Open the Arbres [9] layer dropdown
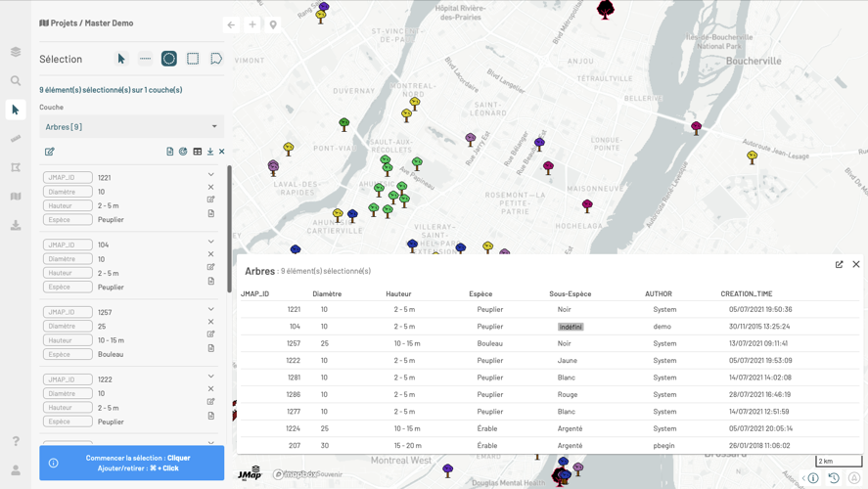This screenshot has width=868, height=489. (x=131, y=126)
